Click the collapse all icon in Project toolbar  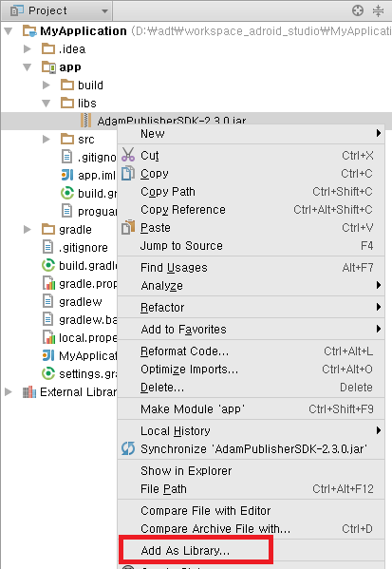pyautogui.click(x=378, y=10)
